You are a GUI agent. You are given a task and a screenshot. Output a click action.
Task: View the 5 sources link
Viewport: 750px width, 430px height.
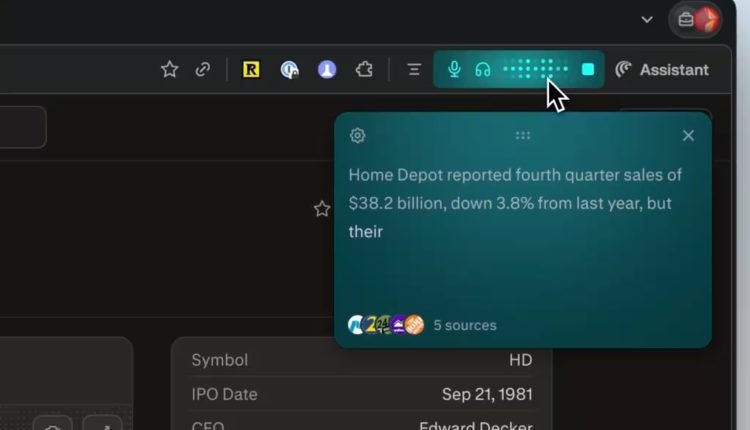coord(465,325)
